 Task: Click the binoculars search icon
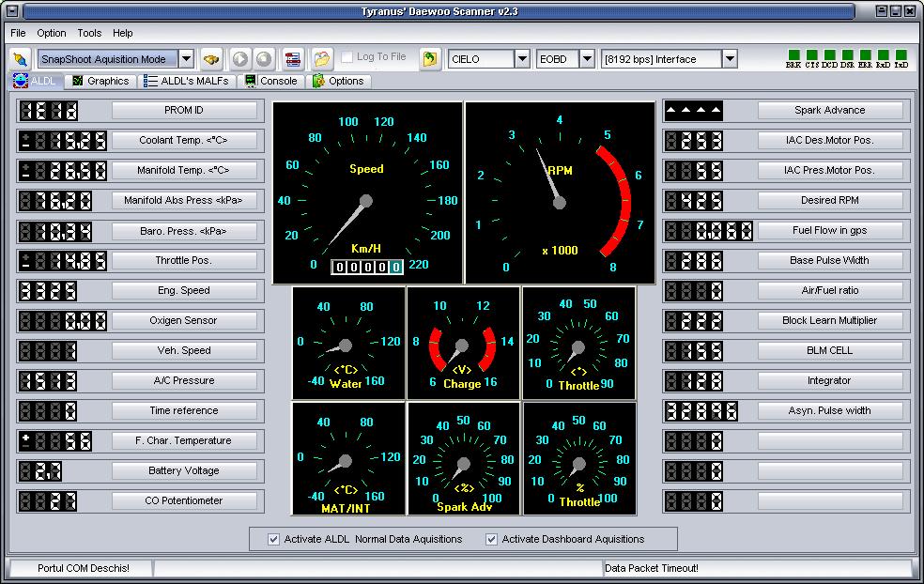[211, 59]
